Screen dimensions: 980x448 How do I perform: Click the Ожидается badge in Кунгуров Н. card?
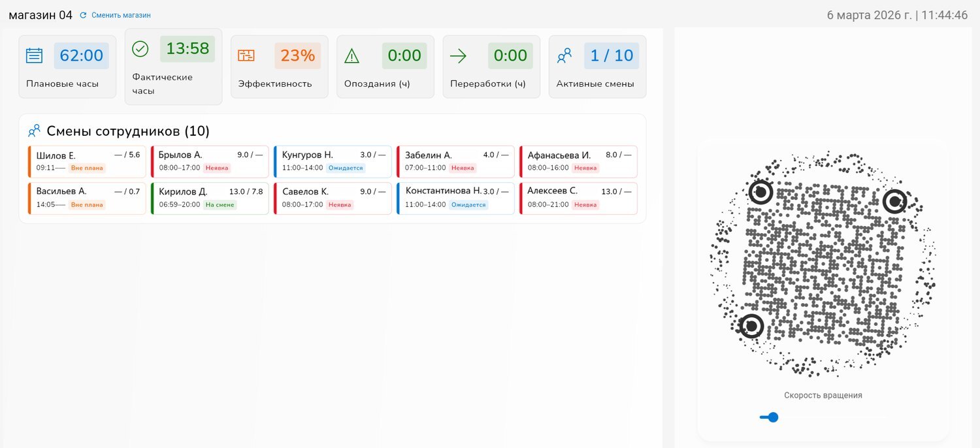coord(345,168)
